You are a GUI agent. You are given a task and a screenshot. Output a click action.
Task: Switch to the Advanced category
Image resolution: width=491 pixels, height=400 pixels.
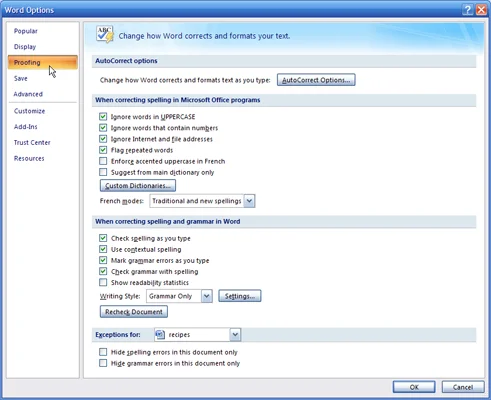(x=28, y=94)
